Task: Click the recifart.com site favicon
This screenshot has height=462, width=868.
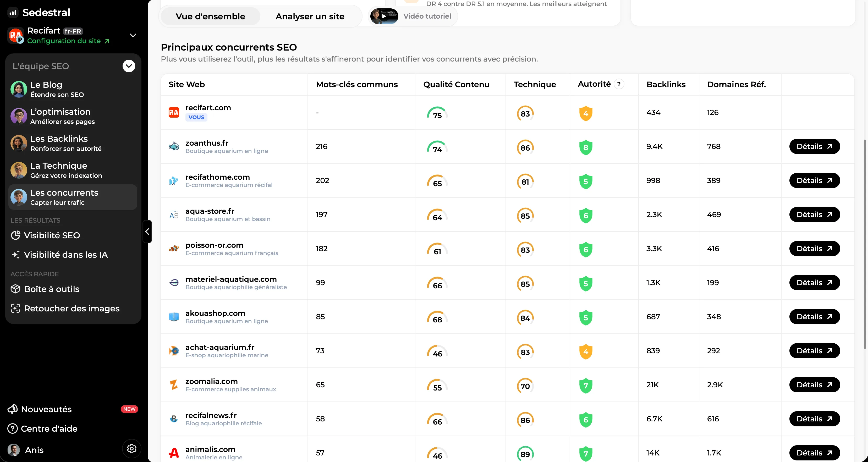Action: [x=174, y=113]
